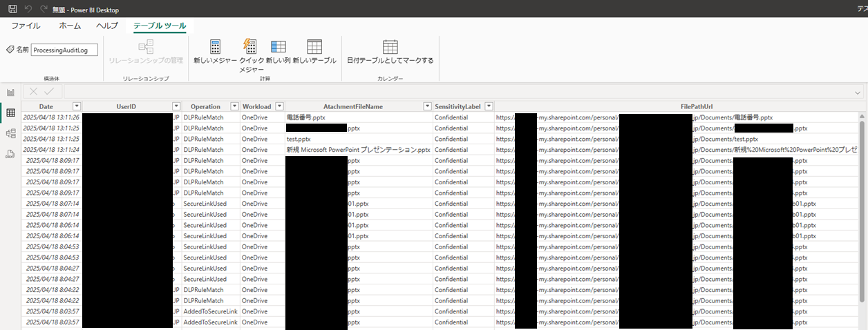
Task: Click FilePathUrl cell ending Documents/電話番号.pptx
Action: click(677, 117)
